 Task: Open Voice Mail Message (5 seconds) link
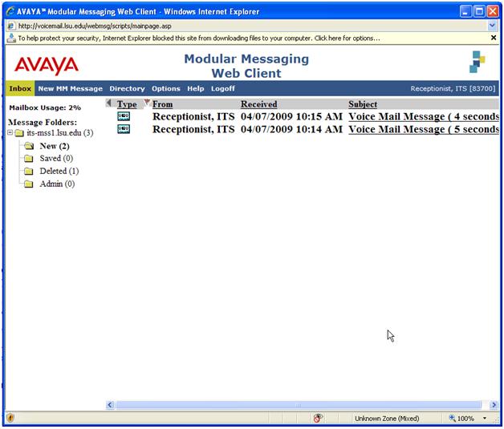coord(424,129)
